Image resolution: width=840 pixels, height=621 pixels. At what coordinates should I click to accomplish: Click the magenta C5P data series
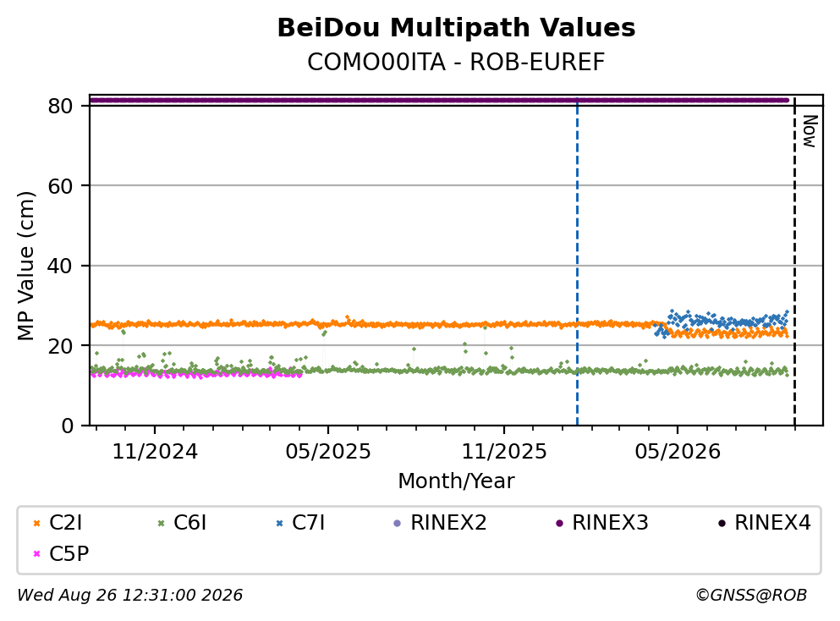196,374
